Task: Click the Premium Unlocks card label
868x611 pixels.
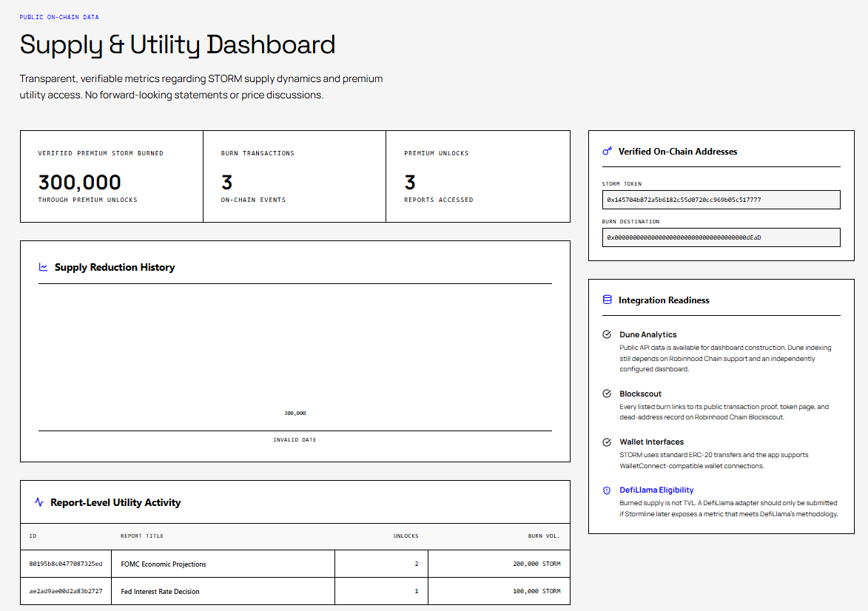Action: click(436, 153)
